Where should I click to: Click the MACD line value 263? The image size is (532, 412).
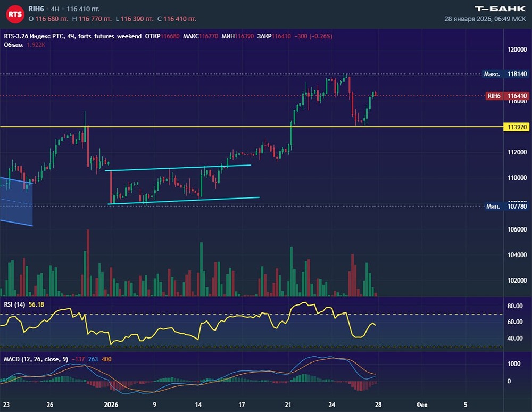93,359
